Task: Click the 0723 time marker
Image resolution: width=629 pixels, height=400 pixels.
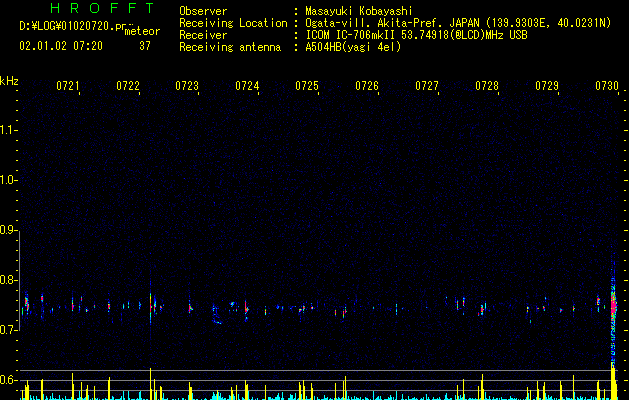Action: pyautogui.click(x=187, y=86)
